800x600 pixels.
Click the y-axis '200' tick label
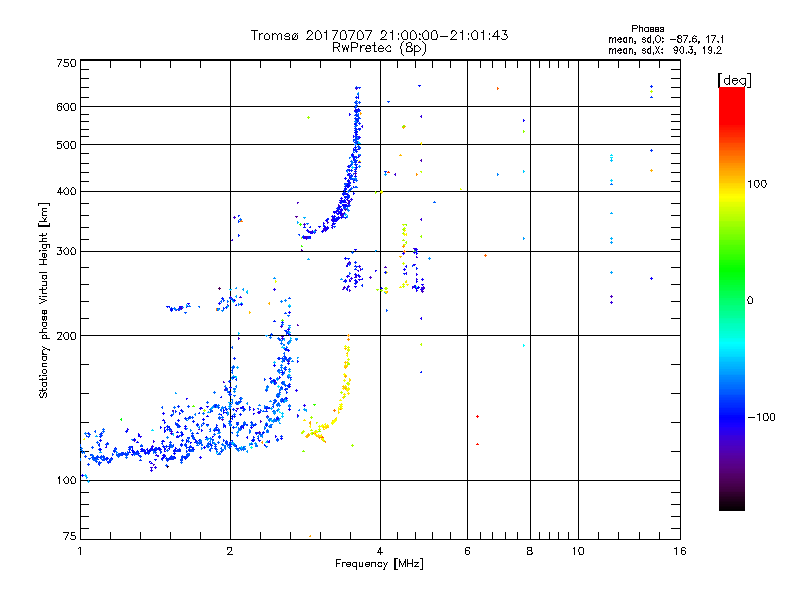(x=66, y=336)
